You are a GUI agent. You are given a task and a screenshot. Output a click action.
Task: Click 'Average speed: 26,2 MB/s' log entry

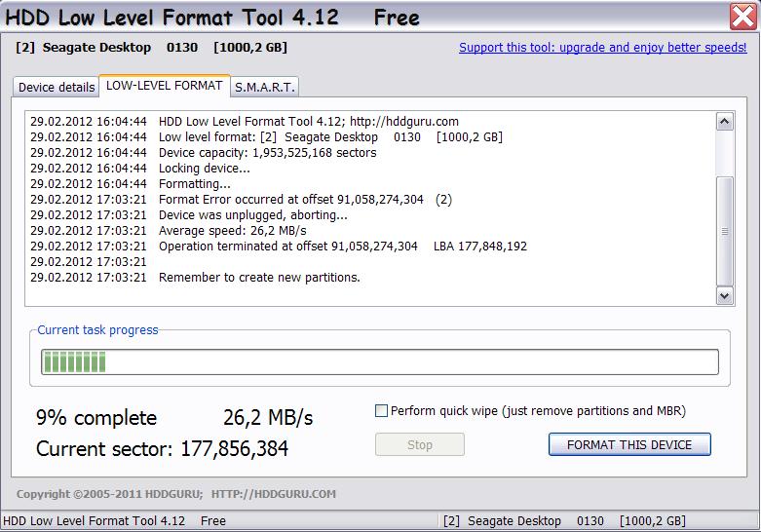point(169,231)
